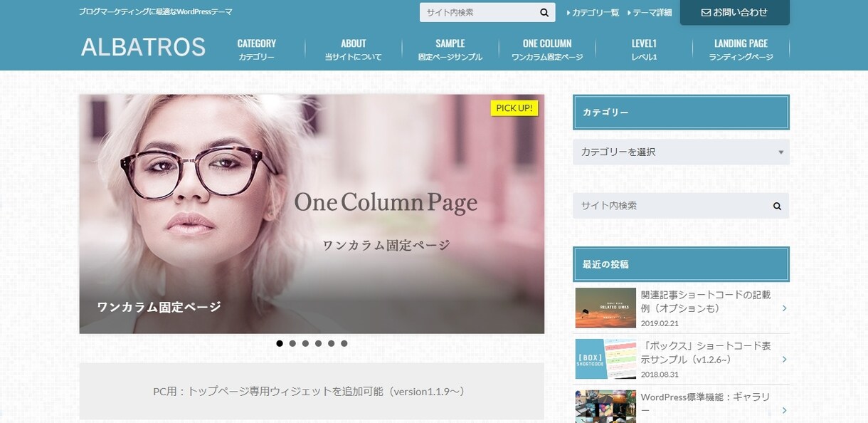Viewport: 868px width, 423px height.
Task: Click the 2018.08.31 post date
Action: point(660,374)
